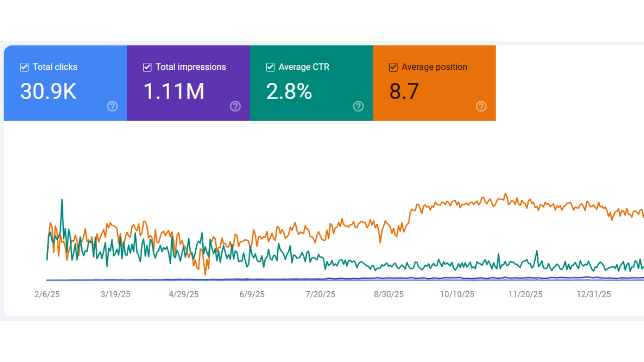Select the 4/29/25 date on axis
The width and height of the screenshot is (644, 362).
pyautogui.click(x=184, y=295)
